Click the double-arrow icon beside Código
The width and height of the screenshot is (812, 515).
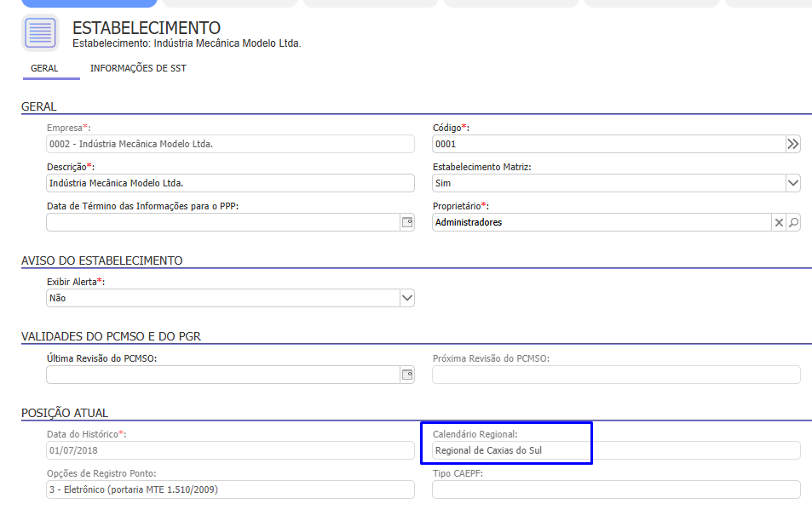tap(792, 145)
